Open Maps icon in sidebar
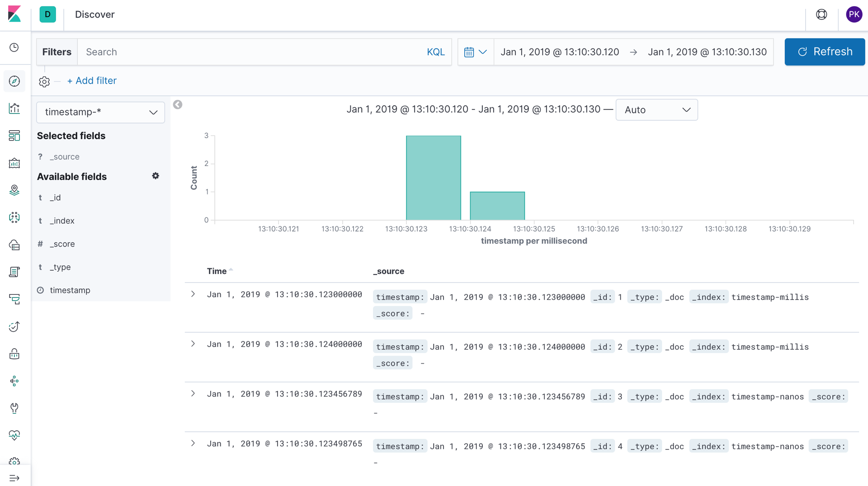 [x=14, y=190]
